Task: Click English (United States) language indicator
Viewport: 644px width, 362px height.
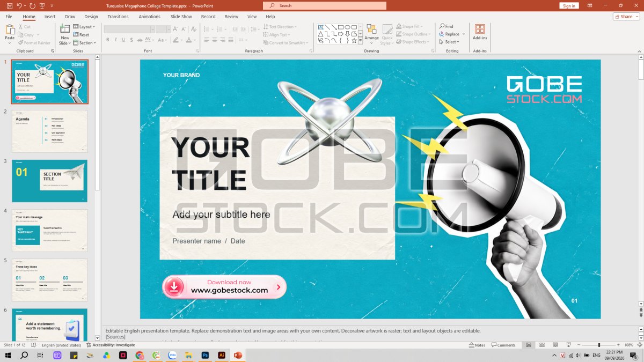Action: [62, 345]
